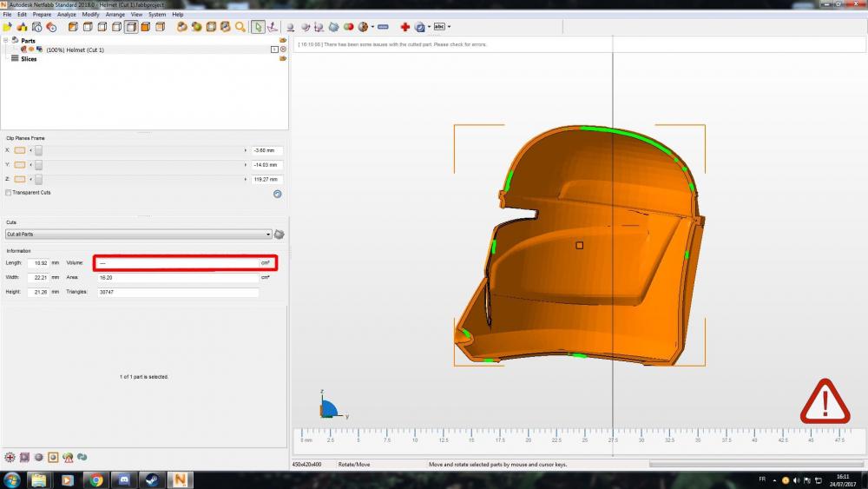The image size is (868, 489).
Task: Open the Analyze menu
Action: pyautogui.click(x=67, y=15)
